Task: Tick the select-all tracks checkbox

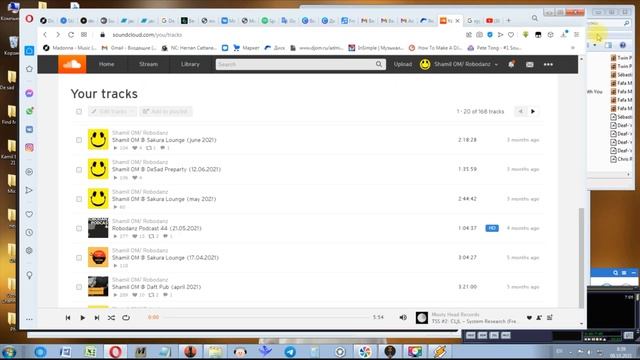Action: [79, 111]
